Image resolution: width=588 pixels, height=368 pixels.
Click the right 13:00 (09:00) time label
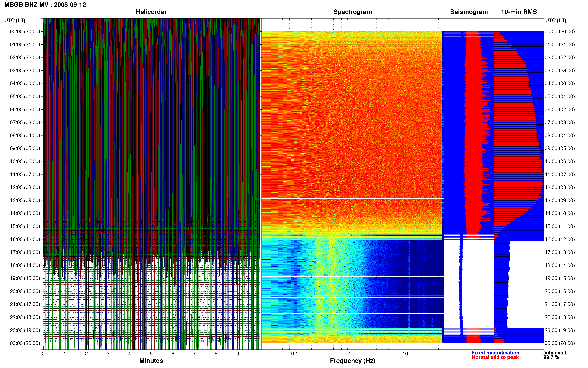click(560, 200)
